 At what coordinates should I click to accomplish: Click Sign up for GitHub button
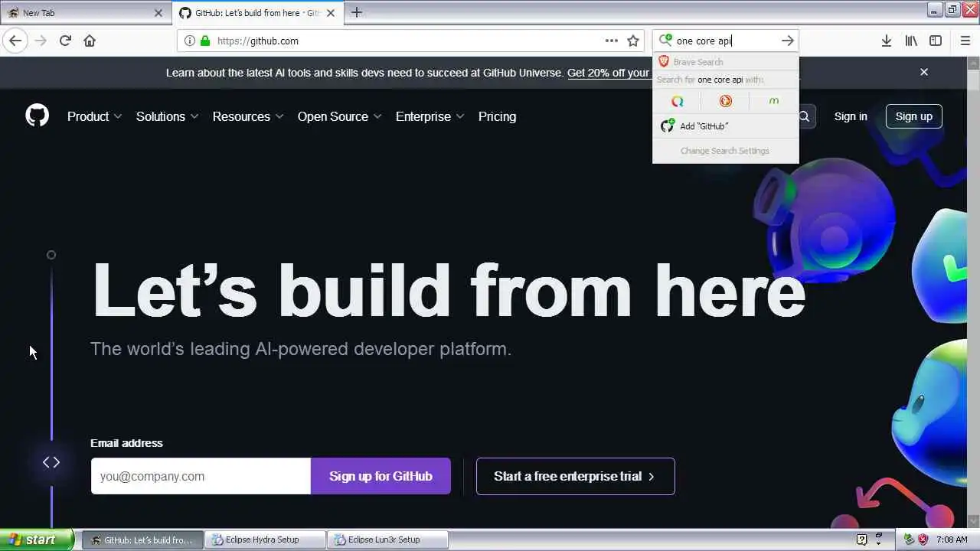(x=381, y=476)
